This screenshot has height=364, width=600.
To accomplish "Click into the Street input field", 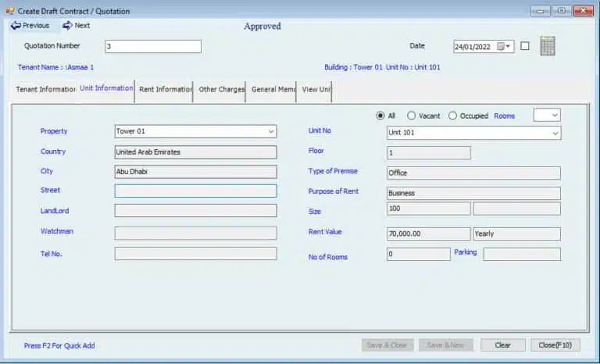I will click(x=195, y=191).
